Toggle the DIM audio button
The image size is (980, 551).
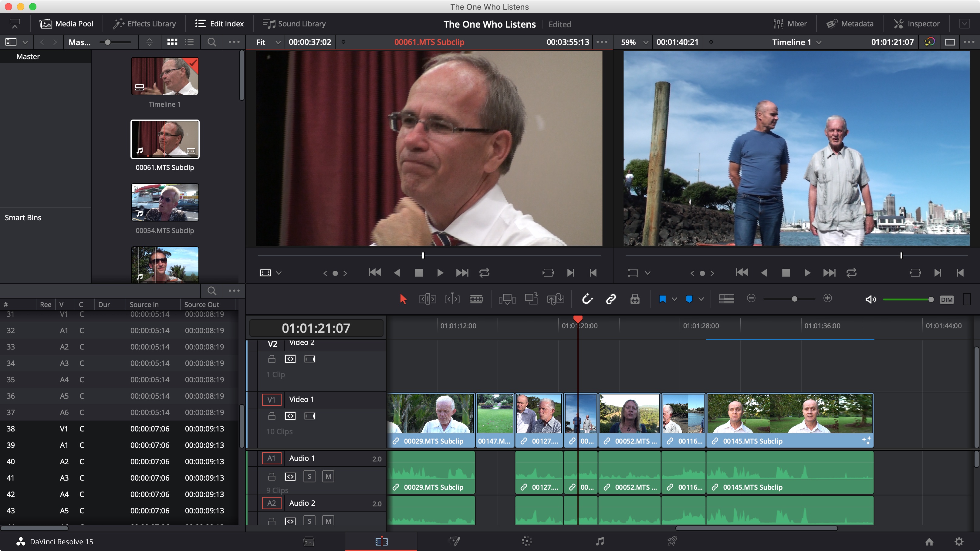pyautogui.click(x=947, y=299)
